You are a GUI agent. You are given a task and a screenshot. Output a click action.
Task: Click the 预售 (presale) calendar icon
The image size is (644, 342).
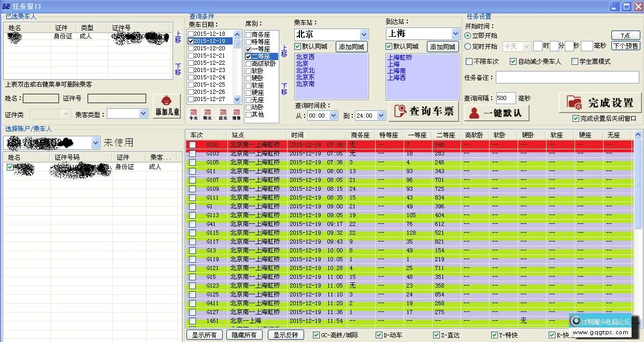tap(236, 114)
